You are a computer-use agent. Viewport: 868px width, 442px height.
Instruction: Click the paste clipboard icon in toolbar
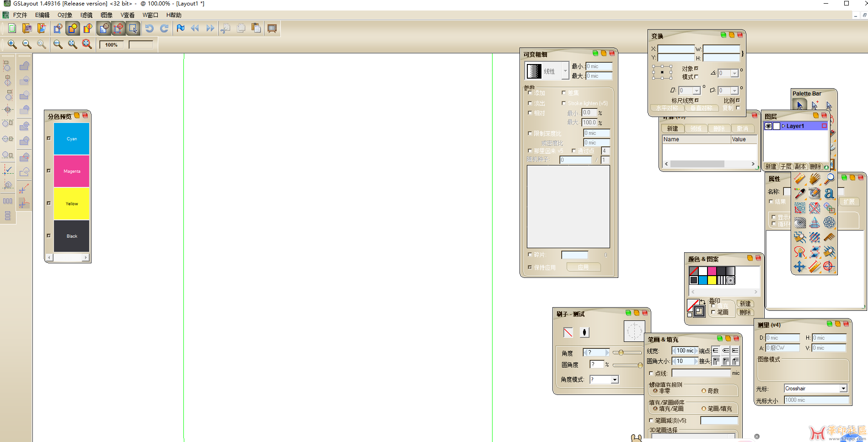(256, 28)
